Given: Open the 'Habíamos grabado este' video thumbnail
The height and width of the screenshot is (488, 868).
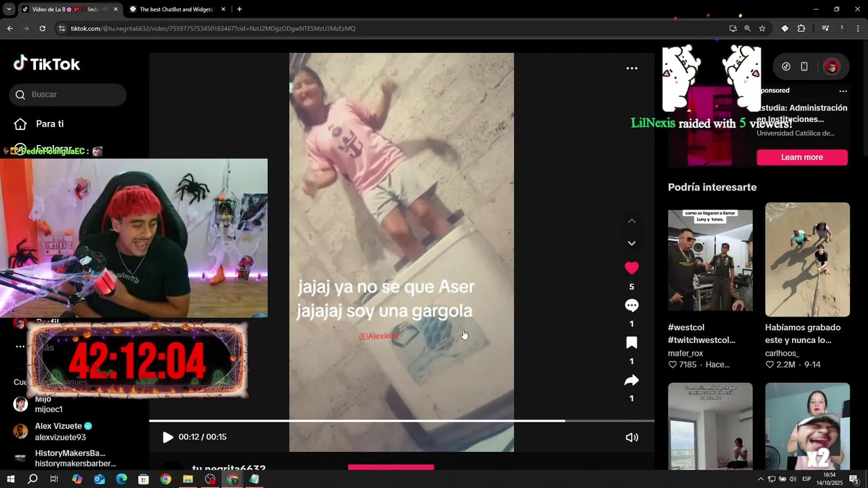Looking at the screenshot, I should [807, 260].
